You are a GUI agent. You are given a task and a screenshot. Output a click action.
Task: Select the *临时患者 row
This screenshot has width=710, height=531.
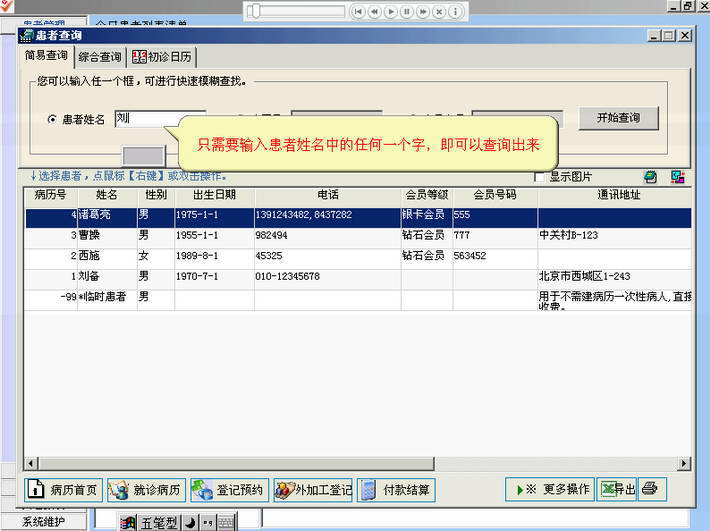coord(358,299)
